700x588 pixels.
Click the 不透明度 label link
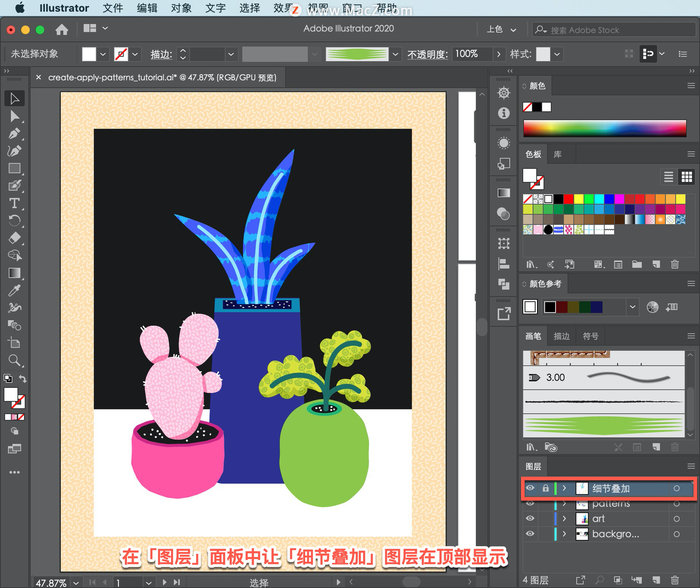click(x=427, y=54)
